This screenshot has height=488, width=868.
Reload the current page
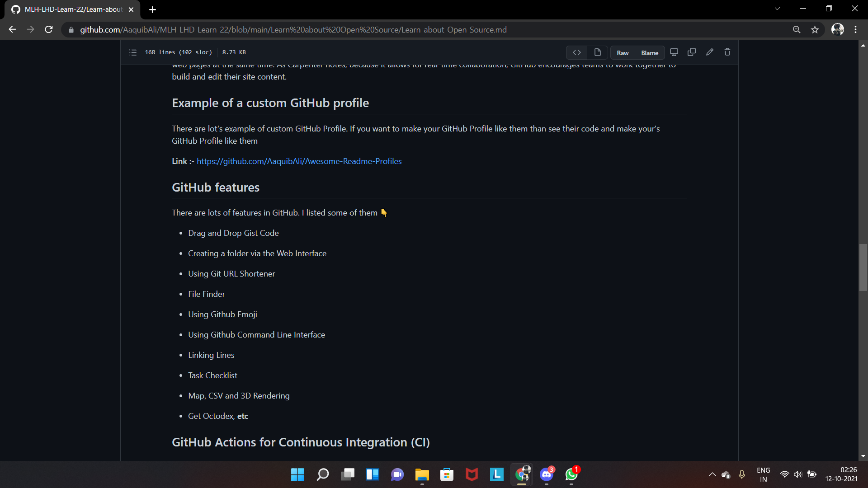49,30
